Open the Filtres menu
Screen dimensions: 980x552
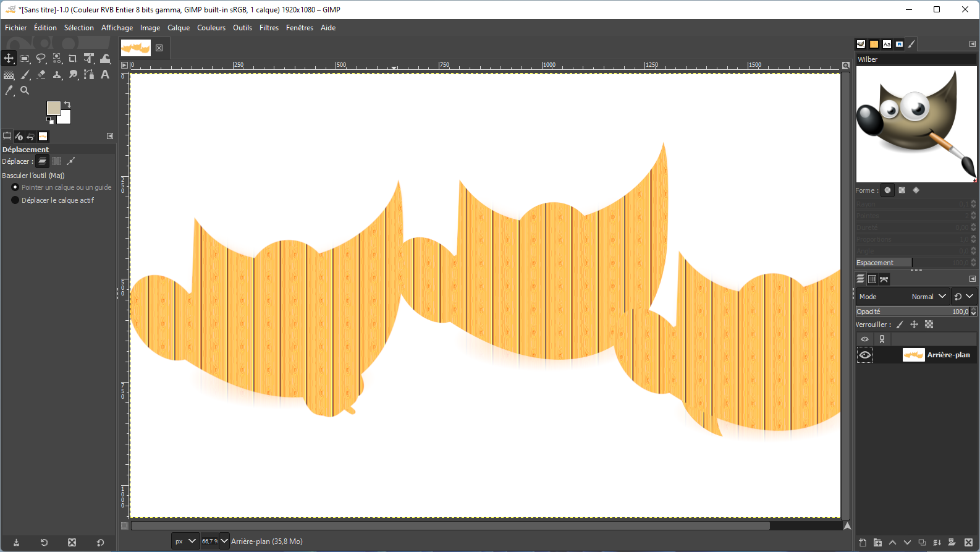coord(269,28)
